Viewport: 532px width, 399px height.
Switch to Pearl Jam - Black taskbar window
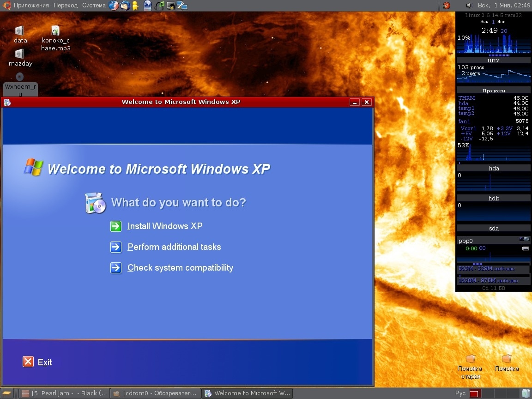[65, 393]
